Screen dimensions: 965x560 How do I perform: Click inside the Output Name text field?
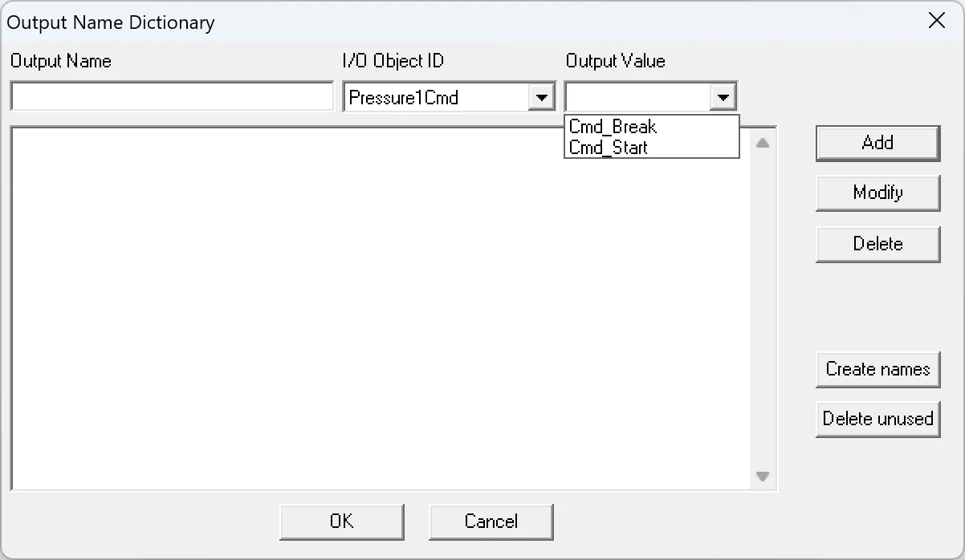(x=171, y=95)
